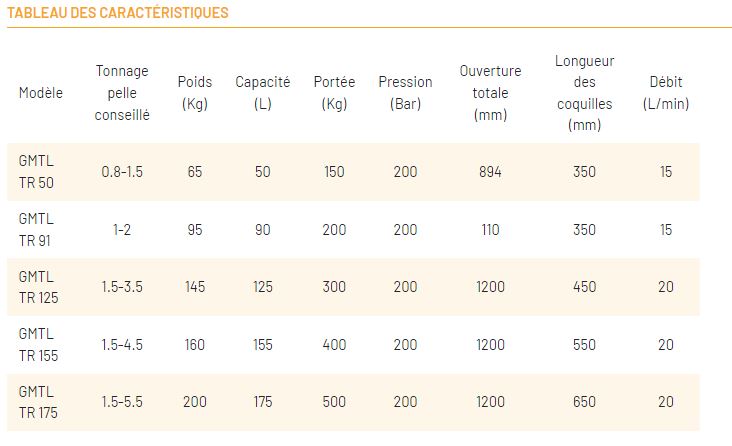Select the Modèle column header
732x446 pixels.
point(41,93)
